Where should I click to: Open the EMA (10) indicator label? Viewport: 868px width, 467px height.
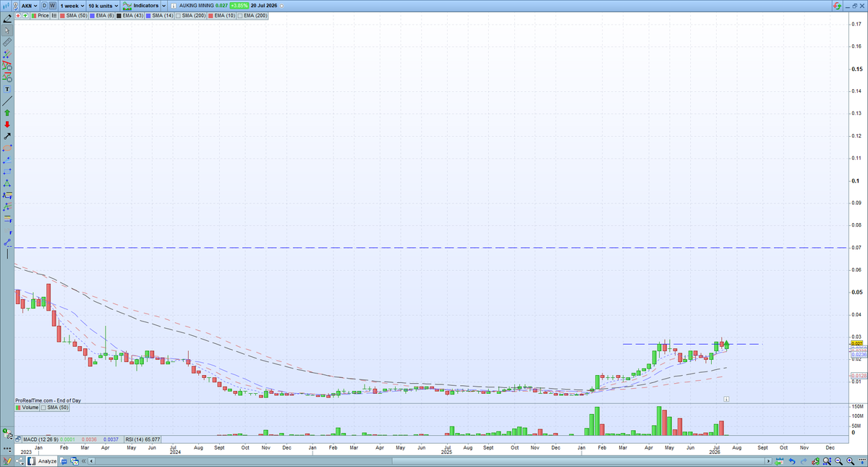click(x=221, y=15)
